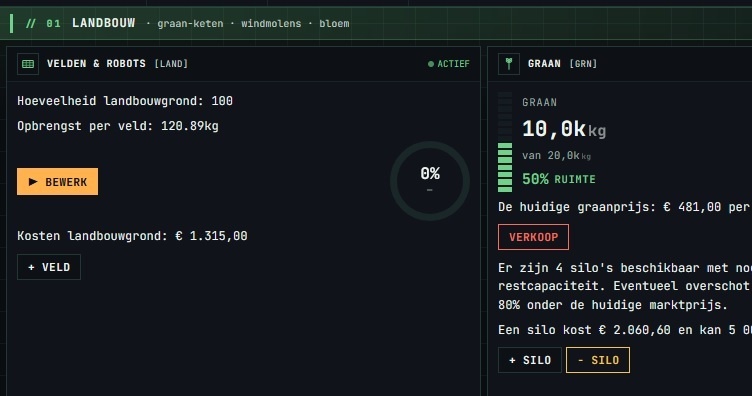Click the windmolens tag in the header
The width and height of the screenshot is (752, 396).
pos(271,23)
